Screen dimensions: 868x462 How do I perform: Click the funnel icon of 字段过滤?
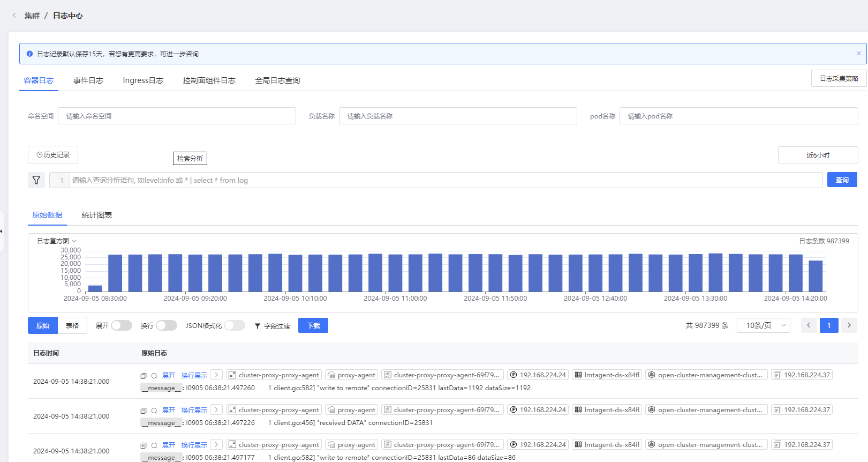pyautogui.click(x=258, y=326)
